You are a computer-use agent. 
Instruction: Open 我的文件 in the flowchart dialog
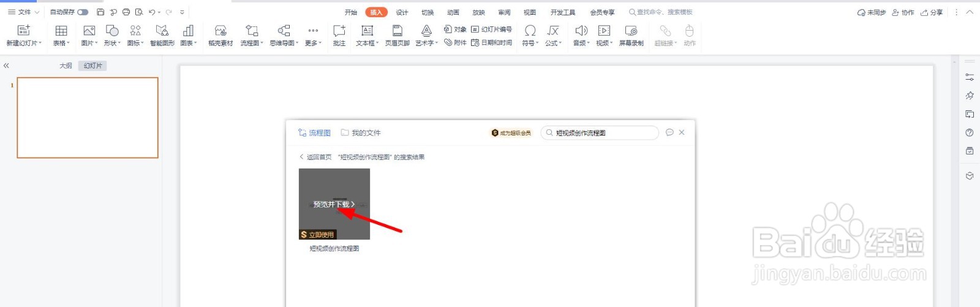361,133
